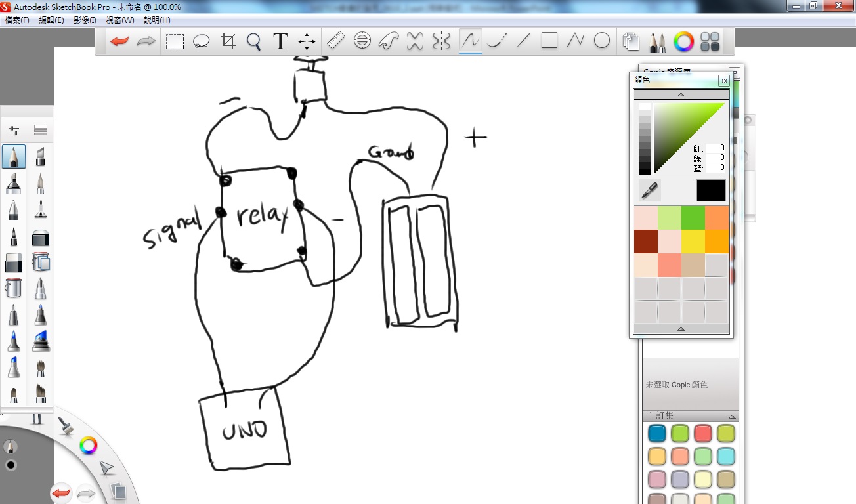Viewport: 856px width, 504px height.
Task: Open the brush properties sliders icon
Action: point(14,130)
